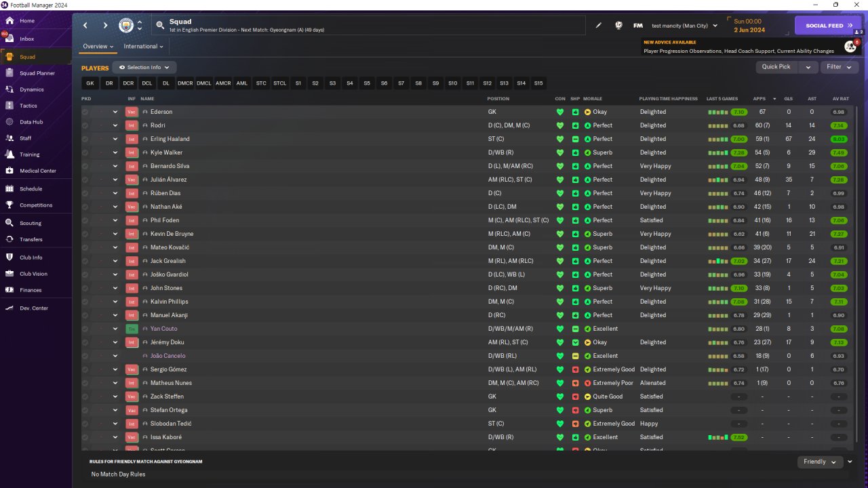Image resolution: width=868 pixels, height=488 pixels.
Task: Click the Manchester City club badge
Action: pos(126,26)
